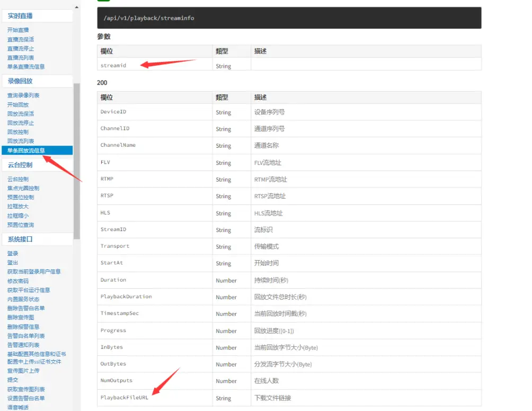The width and height of the screenshot is (532, 411).
Task: Open the 查询录像列表 link
Action: click(x=23, y=95)
